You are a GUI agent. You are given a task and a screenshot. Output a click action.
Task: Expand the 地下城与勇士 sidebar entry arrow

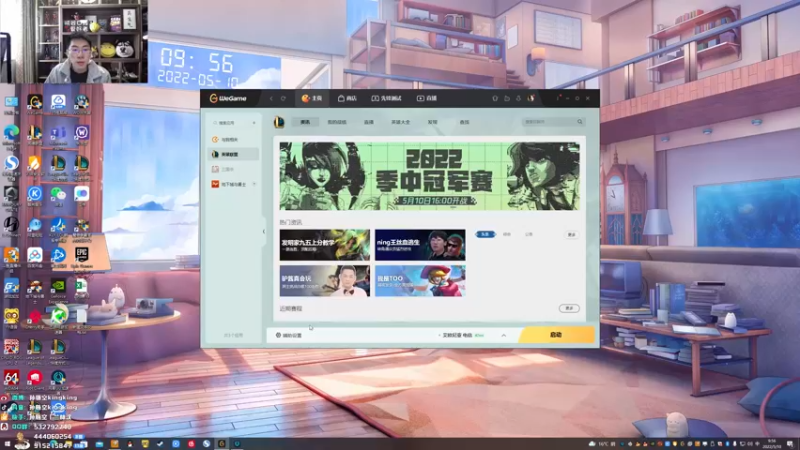[254, 184]
